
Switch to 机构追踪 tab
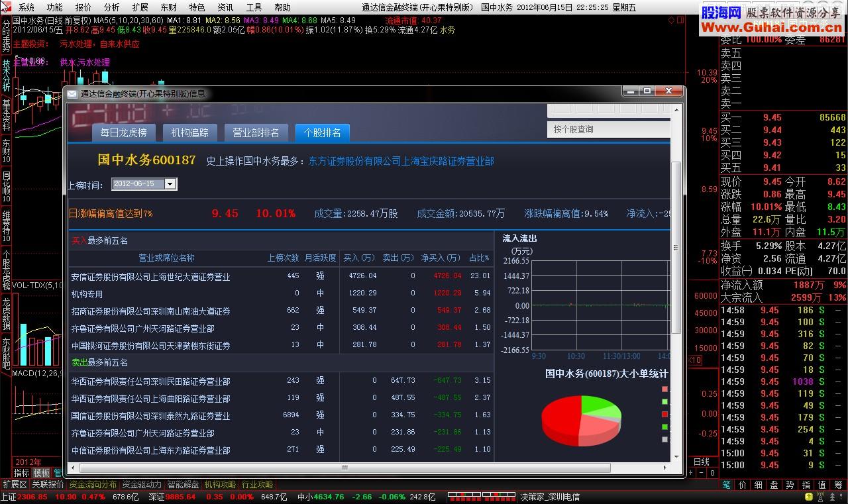(189, 132)
